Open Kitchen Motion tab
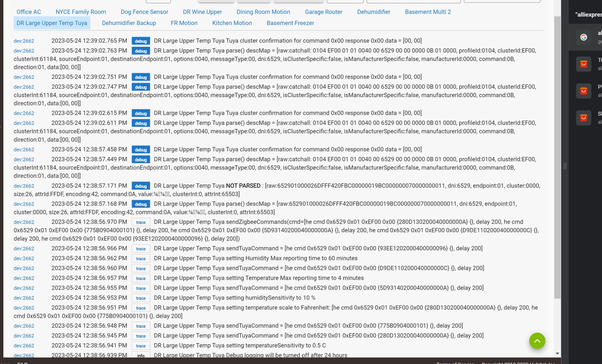The image size is (602, 364). pyautogui.click(x=232, y=23)
